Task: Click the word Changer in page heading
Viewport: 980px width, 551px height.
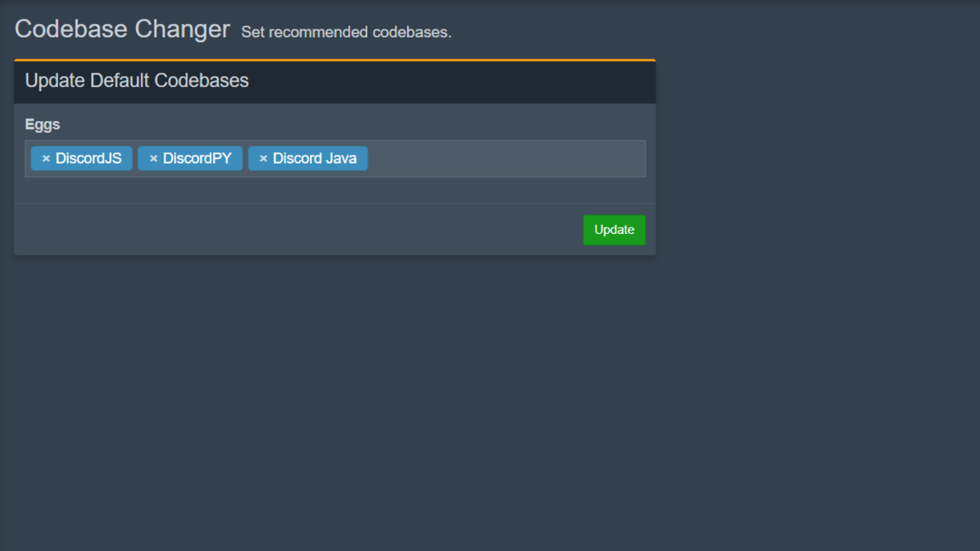Action: coord(182,29)
